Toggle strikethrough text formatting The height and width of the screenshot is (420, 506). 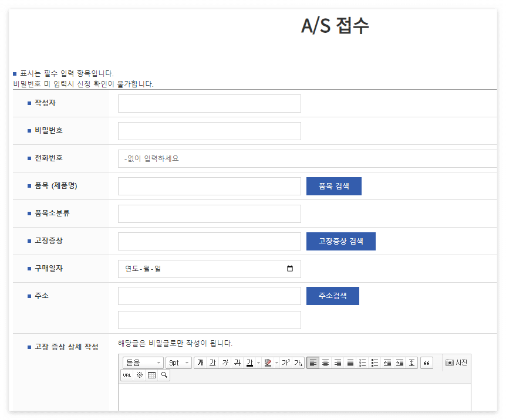pos(238,363)
